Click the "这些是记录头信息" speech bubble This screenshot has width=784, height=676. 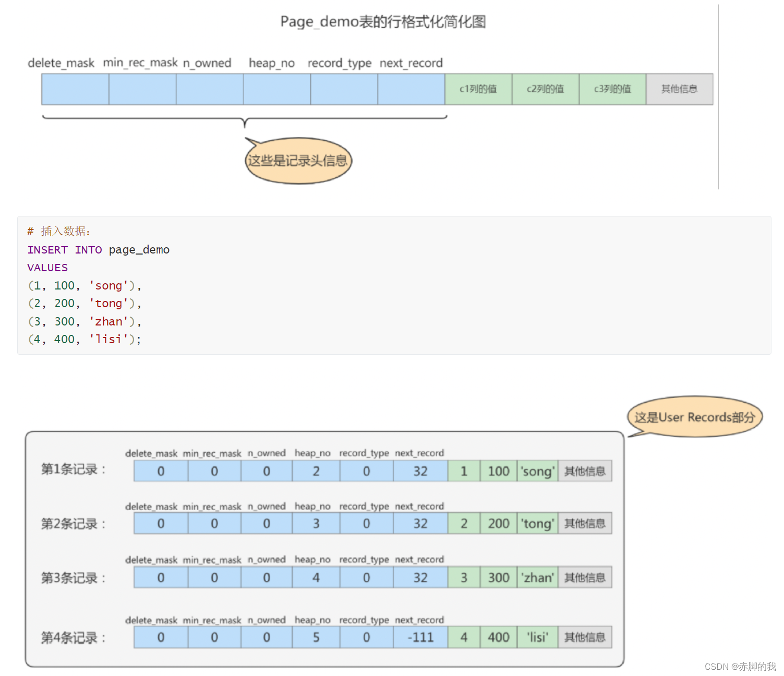pyautogui.click(x=298, y=161)
